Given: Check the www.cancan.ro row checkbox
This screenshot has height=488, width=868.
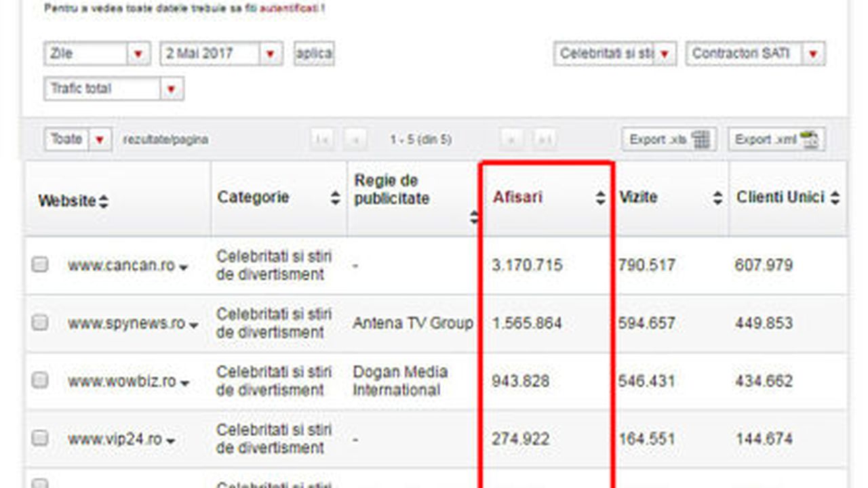Looking at the screenshot, I should click(41, 264).
